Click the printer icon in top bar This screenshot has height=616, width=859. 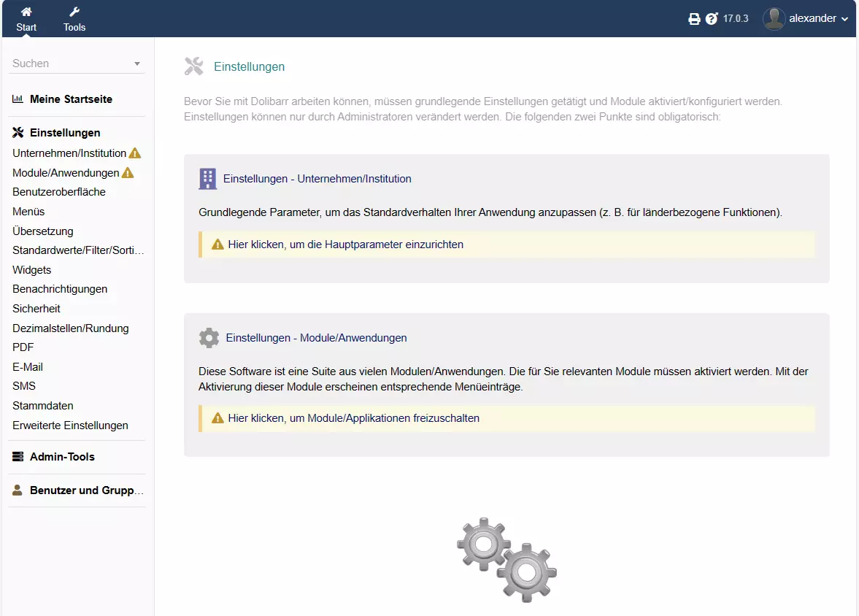pyautogui.click(x=694, y=19)
